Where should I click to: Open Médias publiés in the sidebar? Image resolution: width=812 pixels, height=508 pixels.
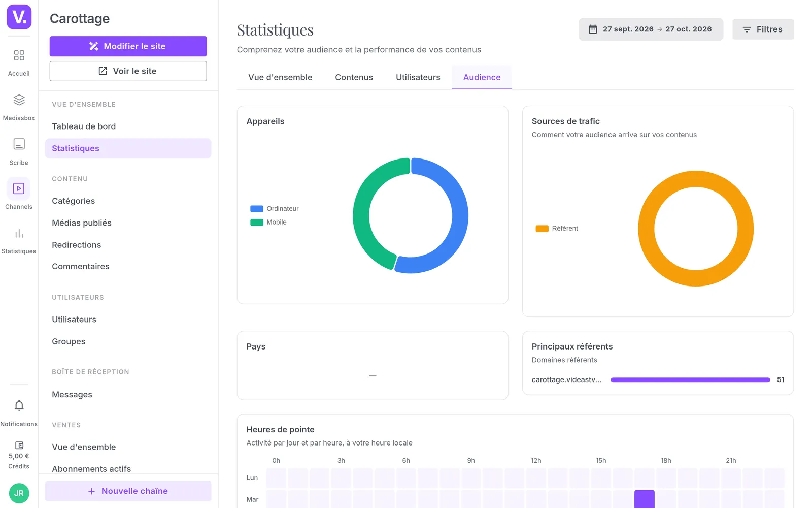pos(128,223)
